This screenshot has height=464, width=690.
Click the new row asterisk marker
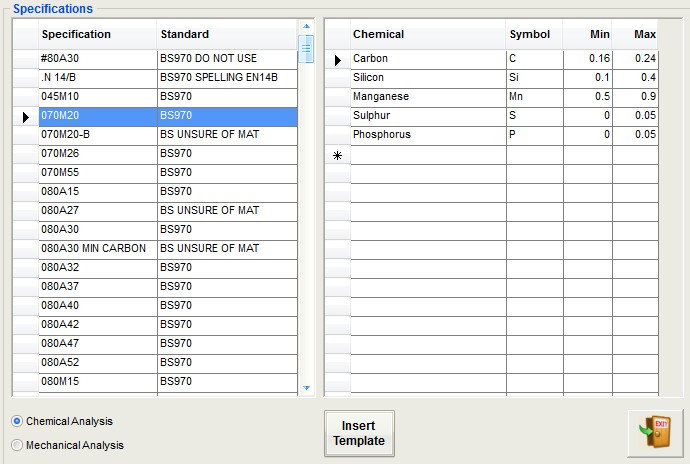coord(338,155)
